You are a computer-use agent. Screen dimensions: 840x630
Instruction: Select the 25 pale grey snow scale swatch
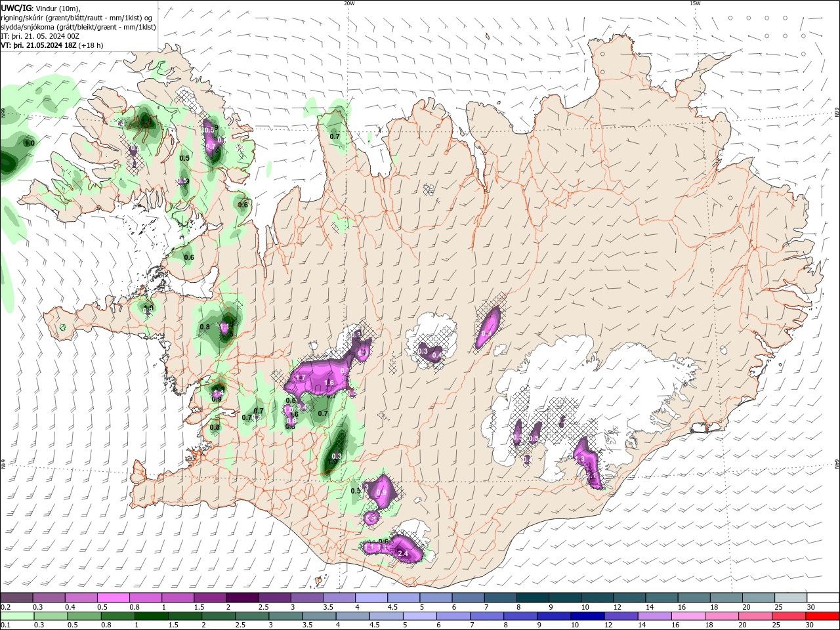791,598
